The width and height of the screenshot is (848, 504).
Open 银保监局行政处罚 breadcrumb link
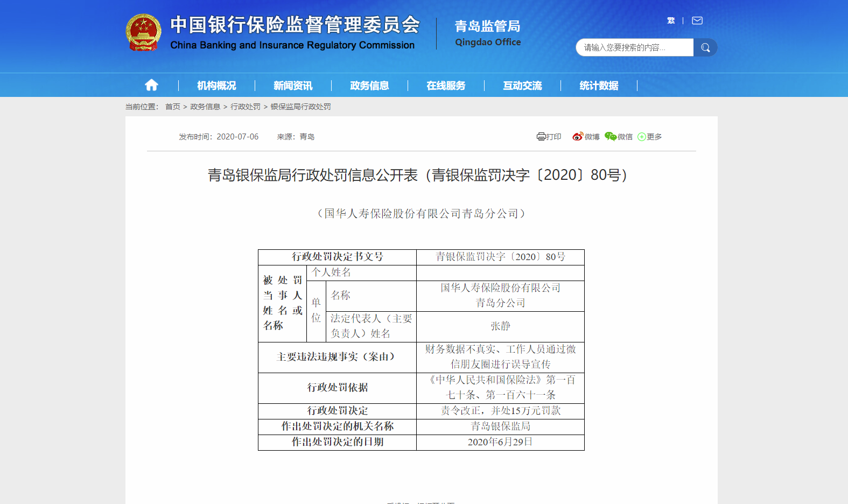tap(300, 107)
